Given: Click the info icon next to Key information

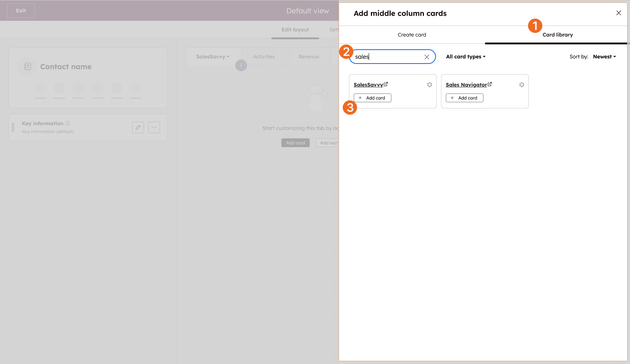Looking at the screenshot, I should [68, 123].
